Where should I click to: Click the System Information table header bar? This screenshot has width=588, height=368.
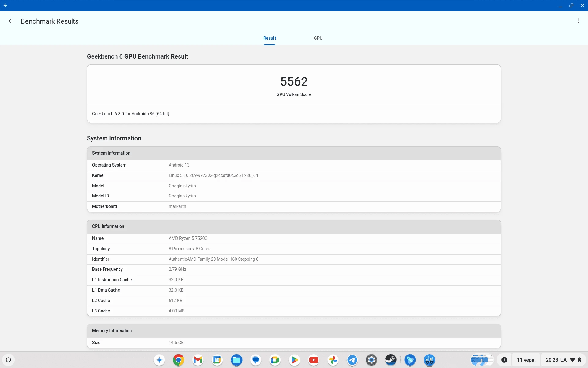click(294, 153)
